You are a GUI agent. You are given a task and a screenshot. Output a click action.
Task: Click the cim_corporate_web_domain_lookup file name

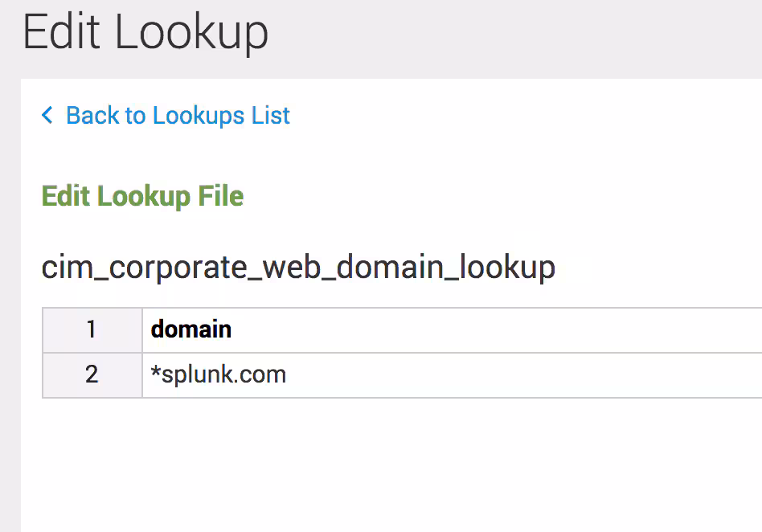click(298, 267)
